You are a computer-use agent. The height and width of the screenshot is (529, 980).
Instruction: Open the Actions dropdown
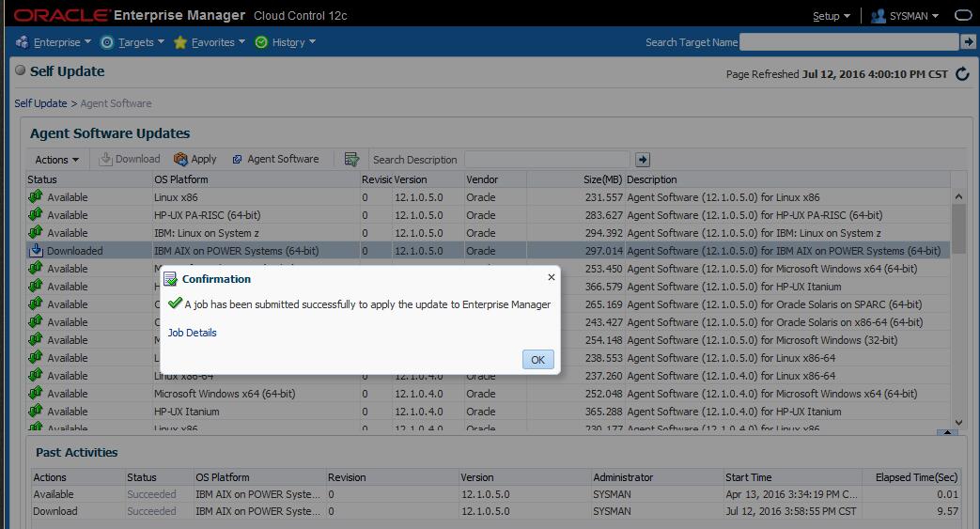click(57, 160)
